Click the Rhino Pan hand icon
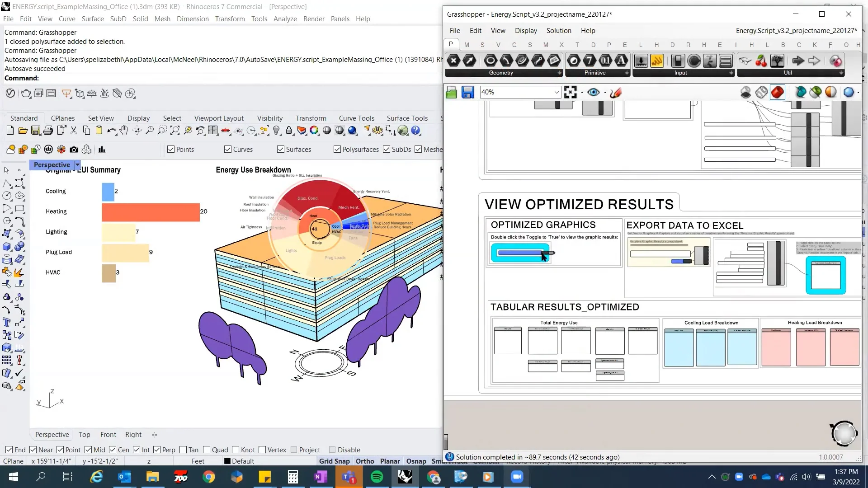The width and height of the screenshot is (868, 488). (x=124, y=131)
